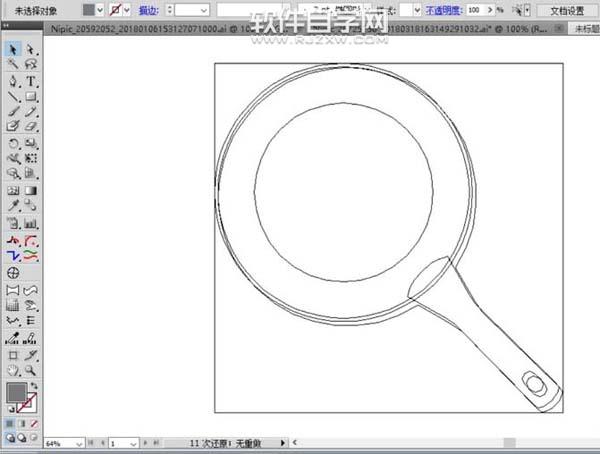Select the Blob Brush tool
600x454 pixels.
coord(13,126)
